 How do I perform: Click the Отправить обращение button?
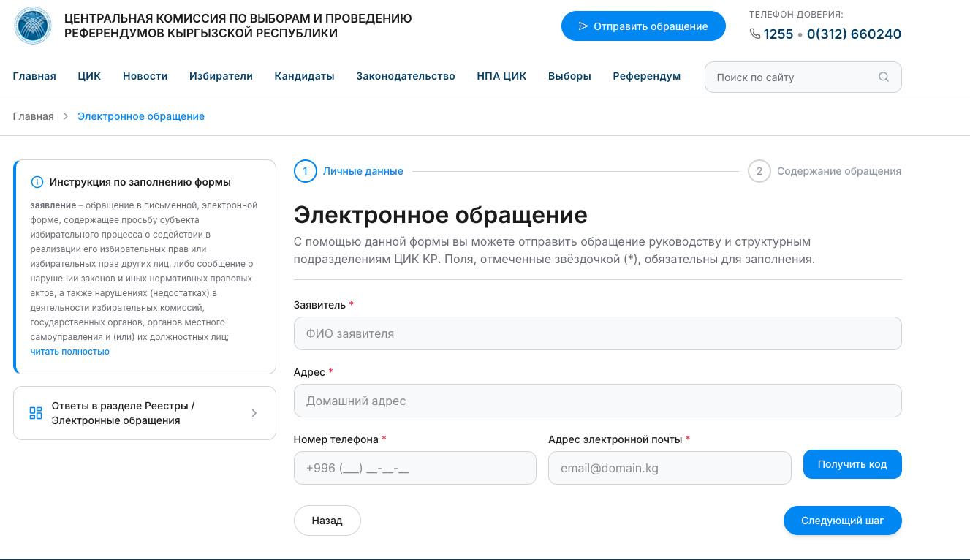643,26
